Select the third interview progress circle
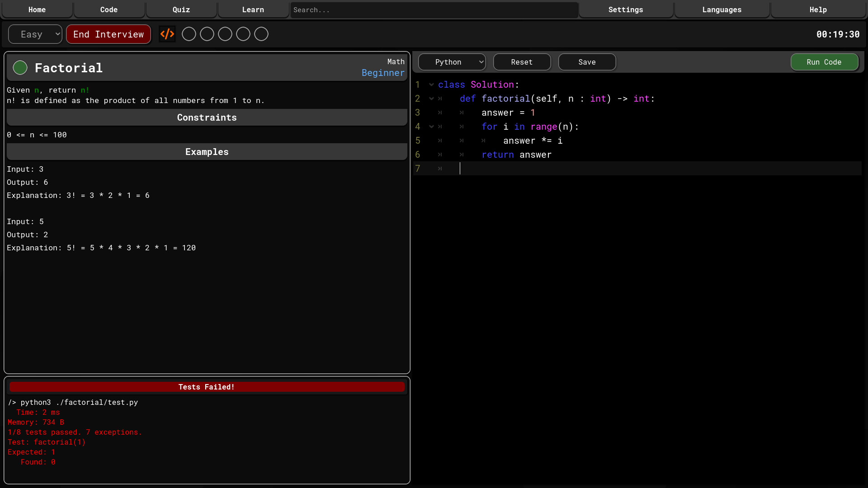The width and height of the screenshot is (868, 488). (x=225, y=34)
